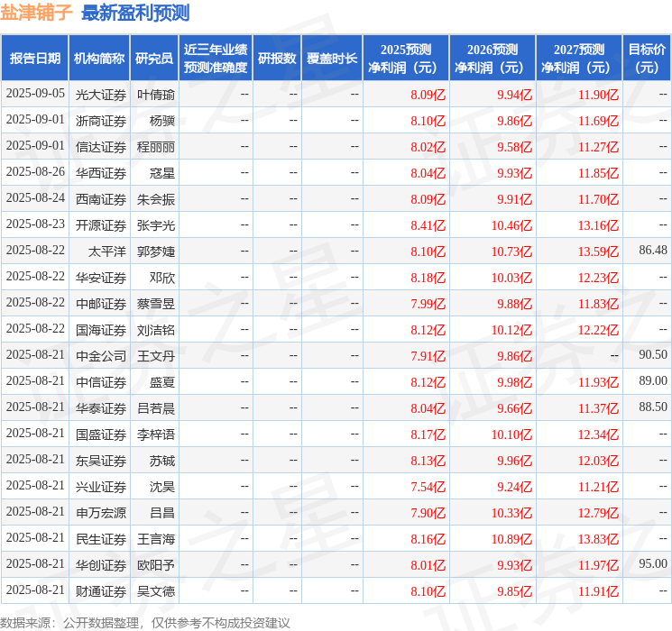Select the 光大证券 institution cell
The width and height of the screenshot is (672, 631).
coord(101,95)
